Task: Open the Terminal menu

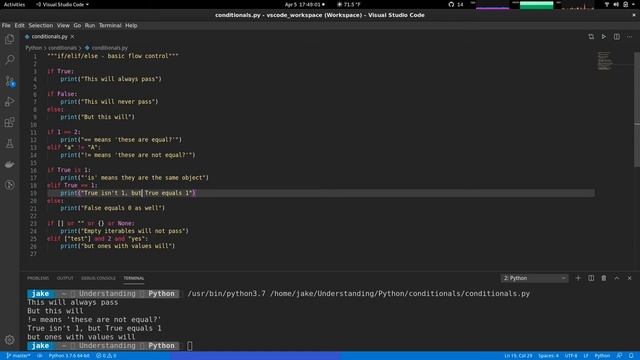Action: click(x=110, y=25)
